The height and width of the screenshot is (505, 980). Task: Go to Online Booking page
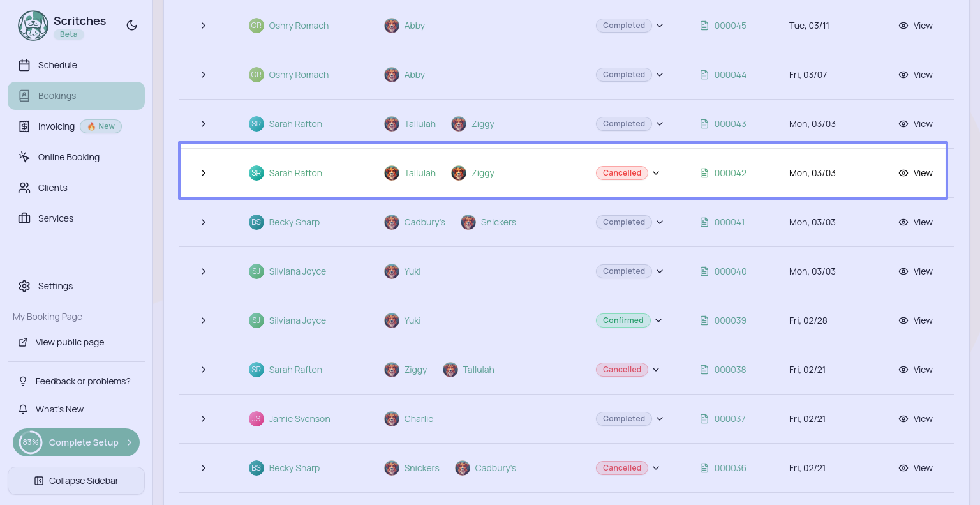pos(68,157)
